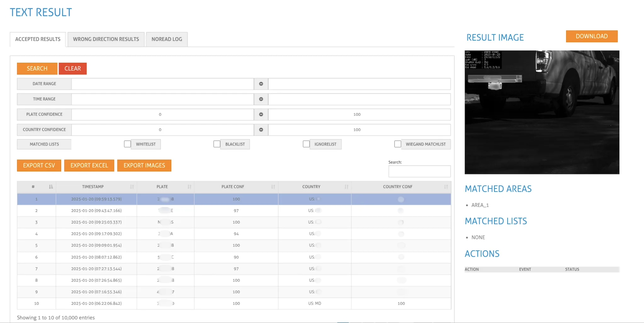The height and width of the screenshot is (323, 644).
Task: Sort table by Plate Conf column arrows
Action: click(x=273, y=187)
